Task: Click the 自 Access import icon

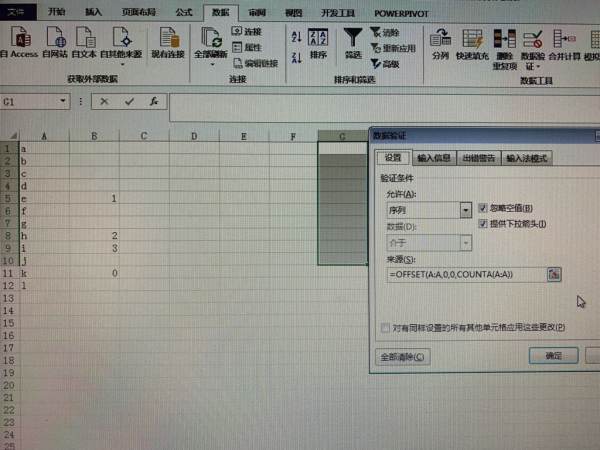Action: tap(20, 40)
